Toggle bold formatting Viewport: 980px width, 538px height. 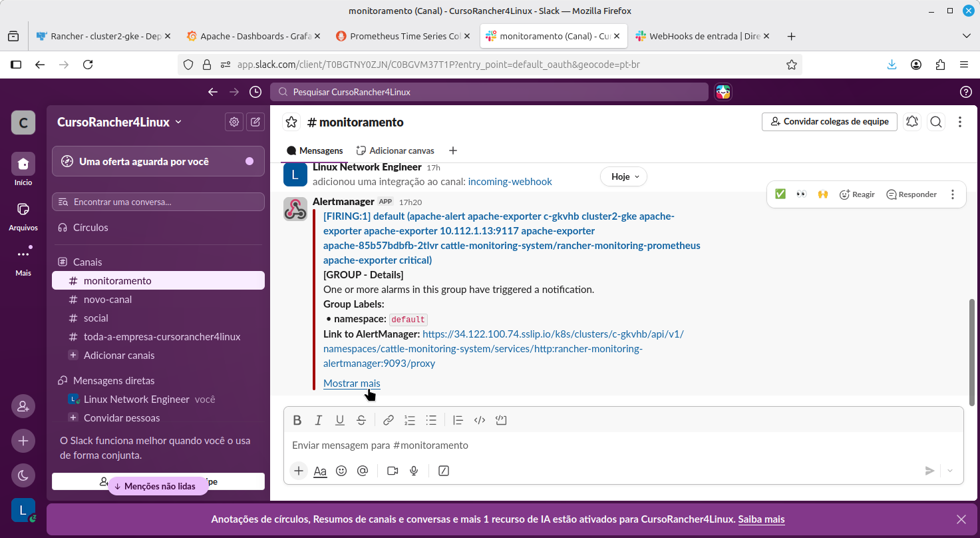(297, 420)
